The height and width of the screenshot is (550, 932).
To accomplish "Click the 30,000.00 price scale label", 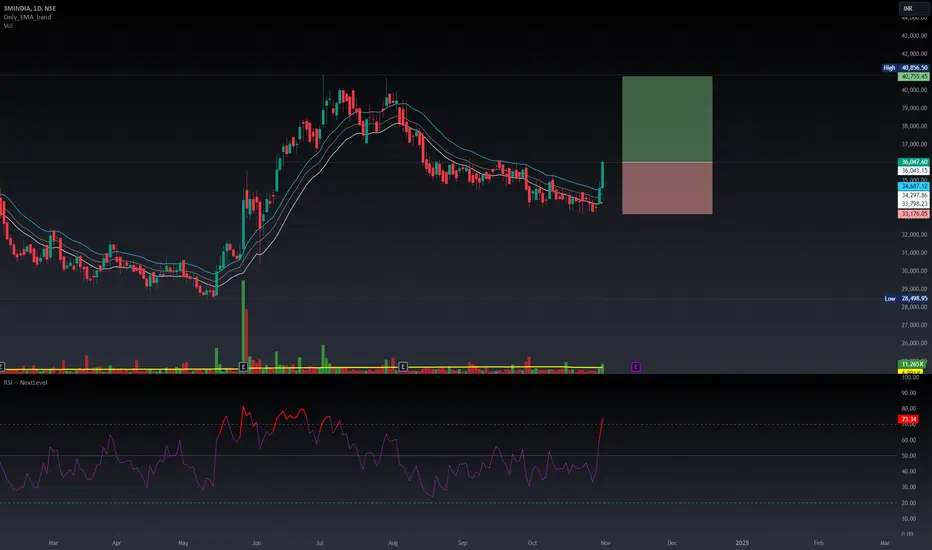I will coord(915,271).
